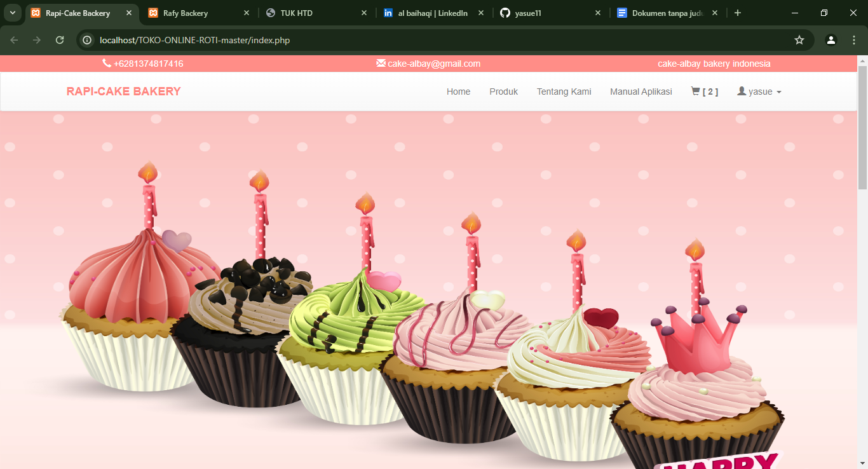Screen dimensions: 868x469
Task: Click the cupcake banner image
Action: point(429,290)
